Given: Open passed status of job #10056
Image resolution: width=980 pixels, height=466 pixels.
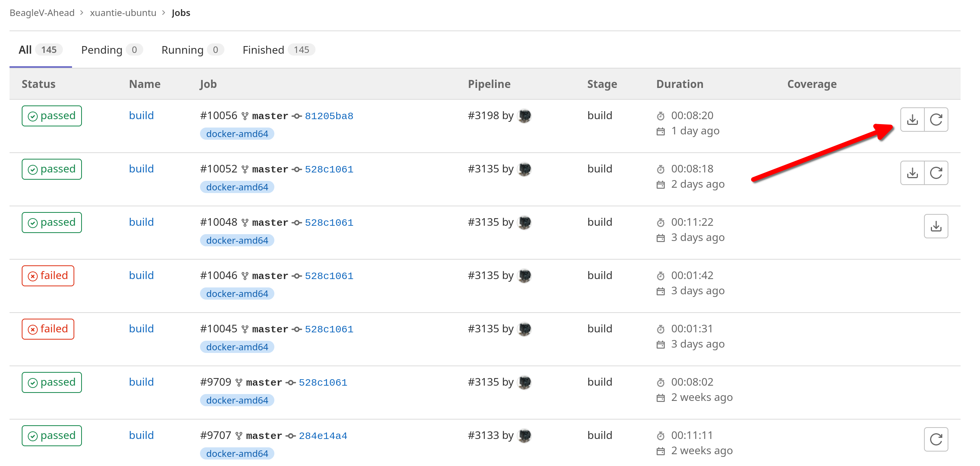Looking at the screenshot, I should (x=52, y=116).
